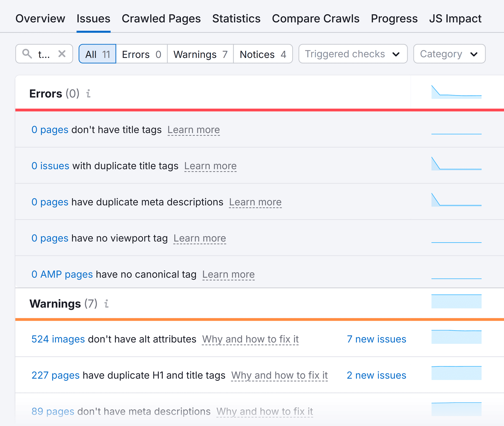Image resolution: width=504 pixels, height=426 pixels.
Task: Filter by Errors 0
Action: click(x=142, y=54)
